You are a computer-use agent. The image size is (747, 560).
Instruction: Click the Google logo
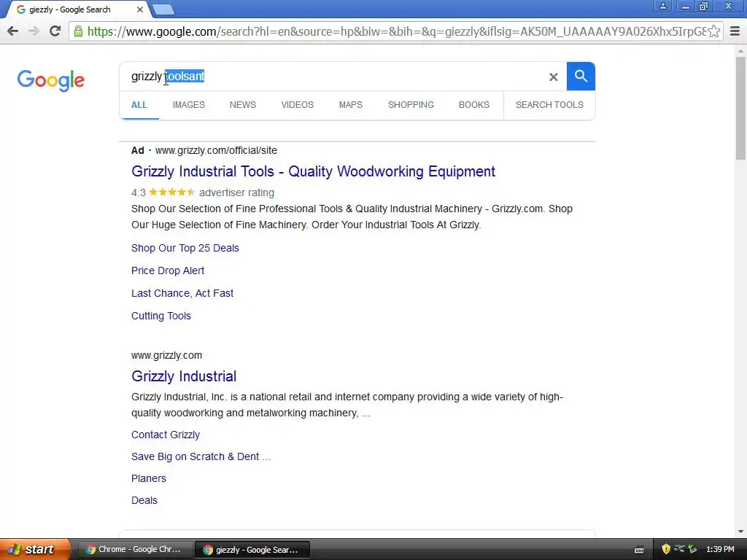click(51, 80)
